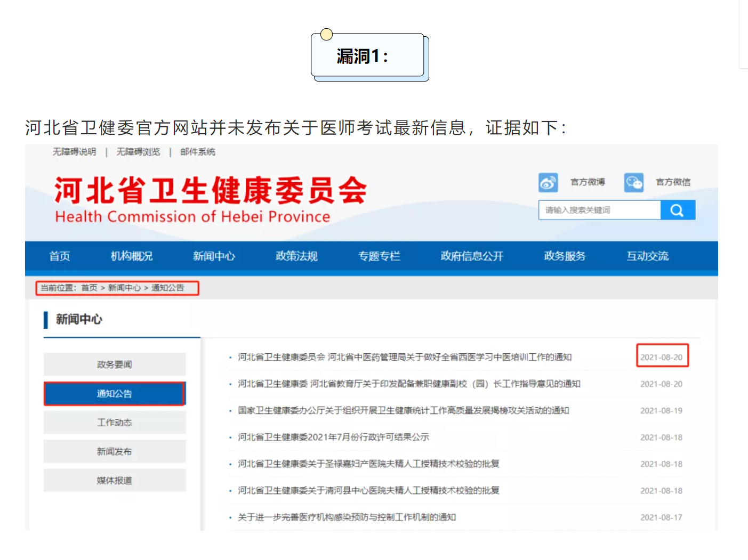Screen dimensions: 748x560
Task: Open the official Weibo icon
Action: click(x=548, y=182)
